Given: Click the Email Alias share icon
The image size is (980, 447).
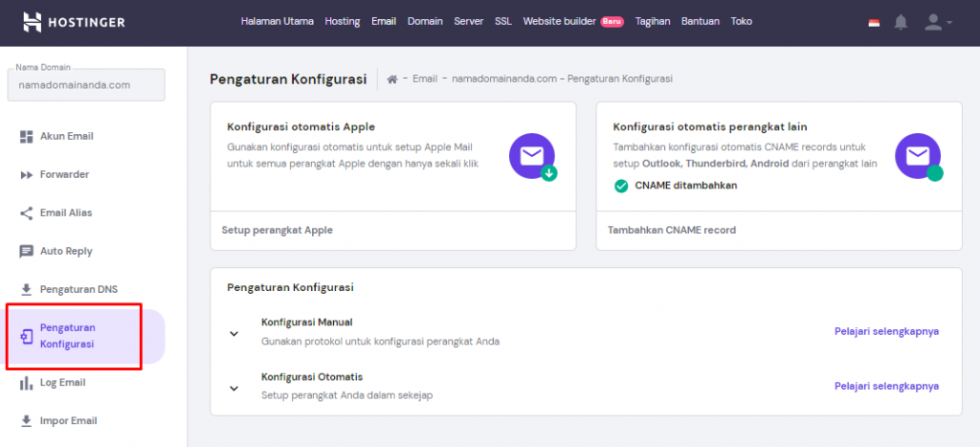Looking at the screenshot, I should (x=27, y=212).
